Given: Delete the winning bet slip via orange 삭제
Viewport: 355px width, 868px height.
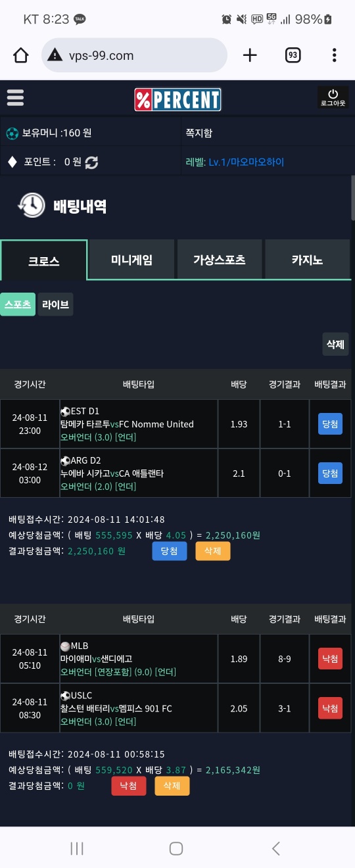Looking at the screenshot, I should coord(213,551).
